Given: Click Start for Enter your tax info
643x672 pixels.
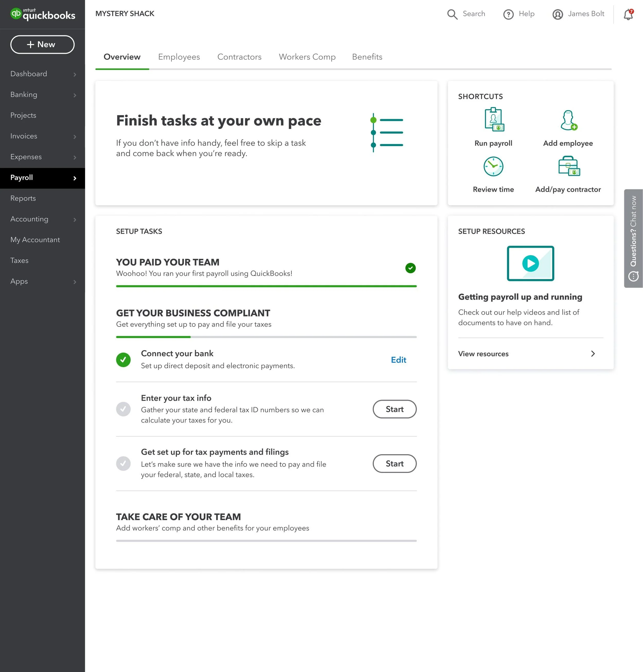Looking at the screenshot, I should (394, 409).
